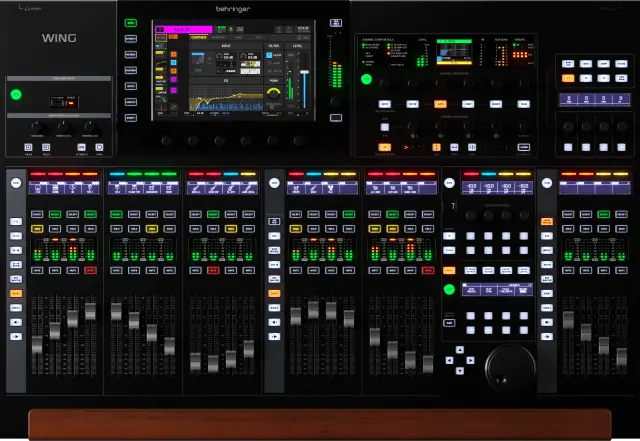Hit the left-arrow layer button in the middle side column
Viewport: 640px width, 441px height.
tap(274, 322)
